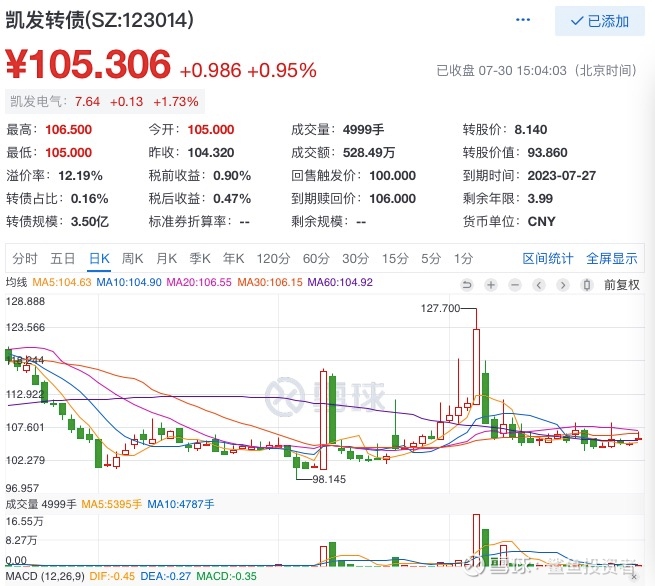Click the 均线 indicator label
655x586 pixels.
pos(16,282)
